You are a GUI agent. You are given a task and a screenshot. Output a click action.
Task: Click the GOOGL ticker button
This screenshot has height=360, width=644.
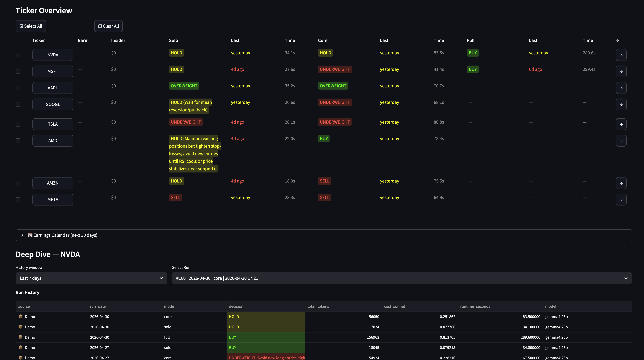(x=53, y=104)
